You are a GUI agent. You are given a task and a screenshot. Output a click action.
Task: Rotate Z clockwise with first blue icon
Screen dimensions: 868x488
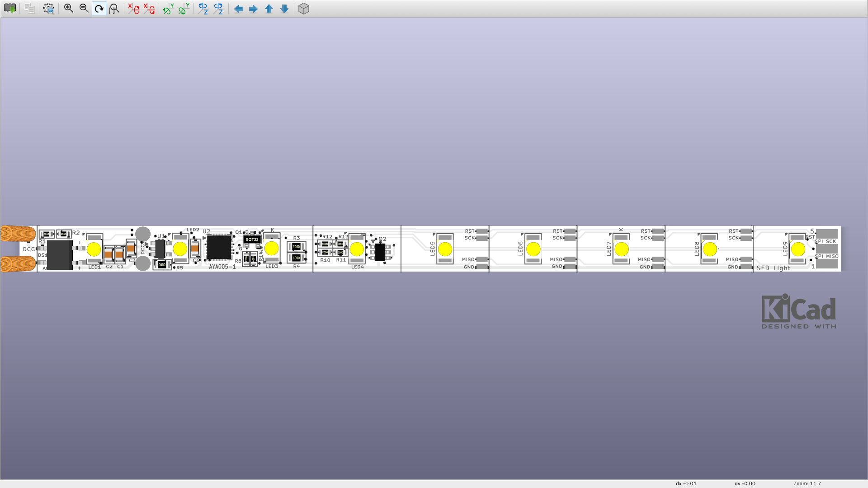pos(203,9)
